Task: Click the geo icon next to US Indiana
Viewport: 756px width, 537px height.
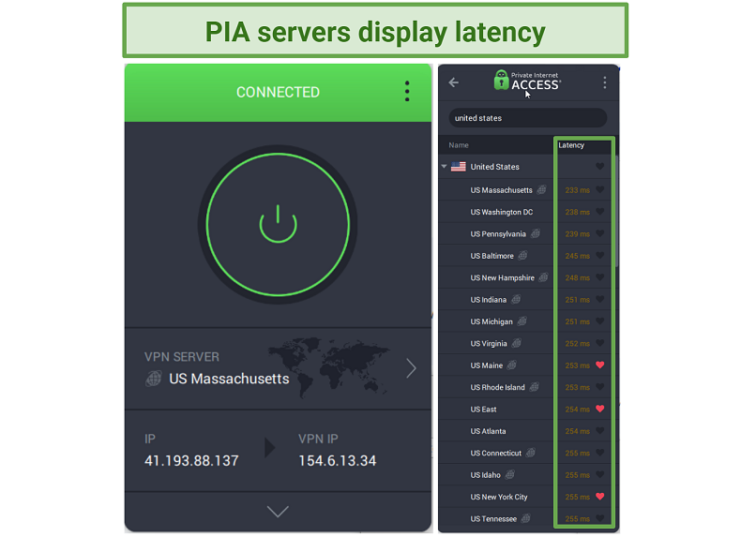Action: point(516,299)
